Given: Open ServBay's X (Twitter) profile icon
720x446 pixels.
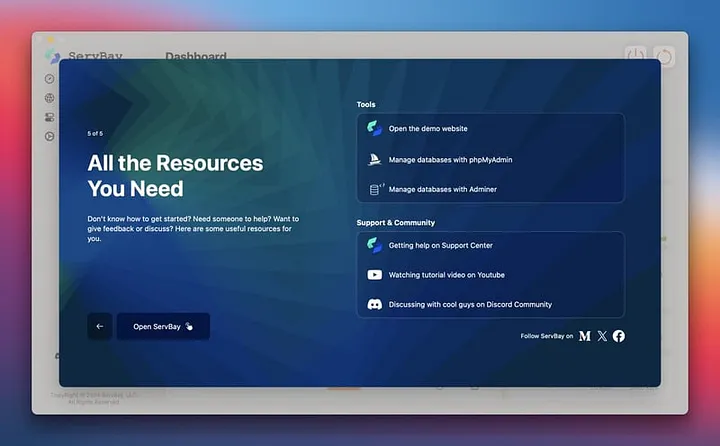Looking at the screenshot, I should (x=602, y=336).
